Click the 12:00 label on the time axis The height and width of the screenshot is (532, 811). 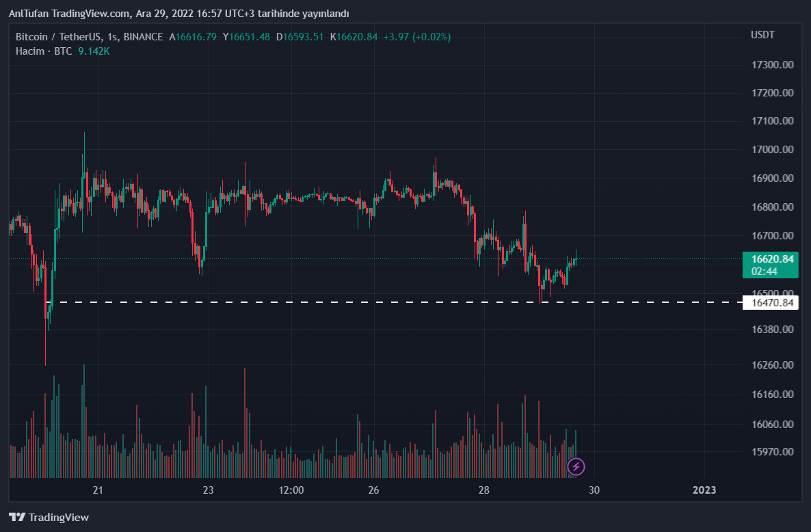click(x=291, y=490)
